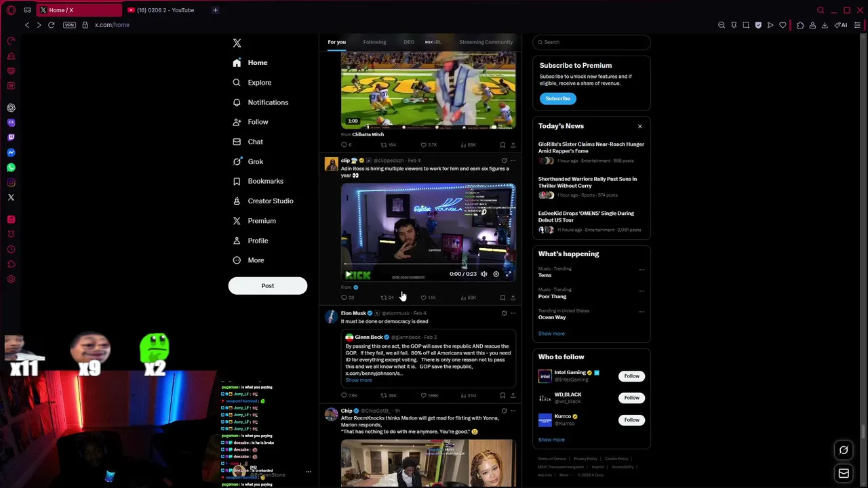868x488 pixels.
Task: Mute the Adin Ross video volume icon
Action: point(484,274)
